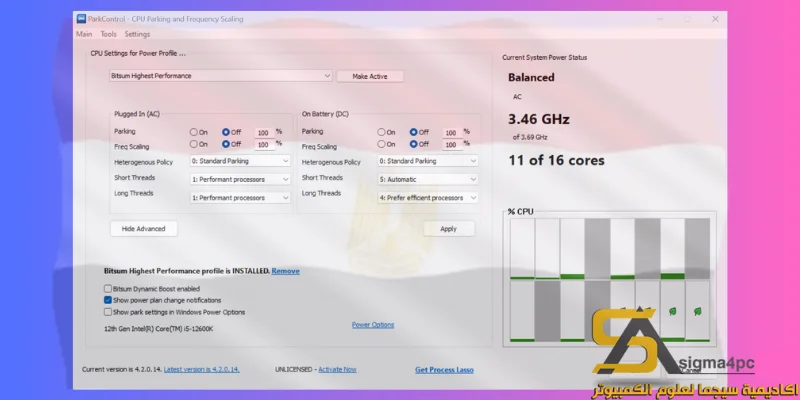Image resolution: width=800 pixels, height=400 pixels.
Task: Click the UNLICENSED status text
Action: tap(295, 369)
